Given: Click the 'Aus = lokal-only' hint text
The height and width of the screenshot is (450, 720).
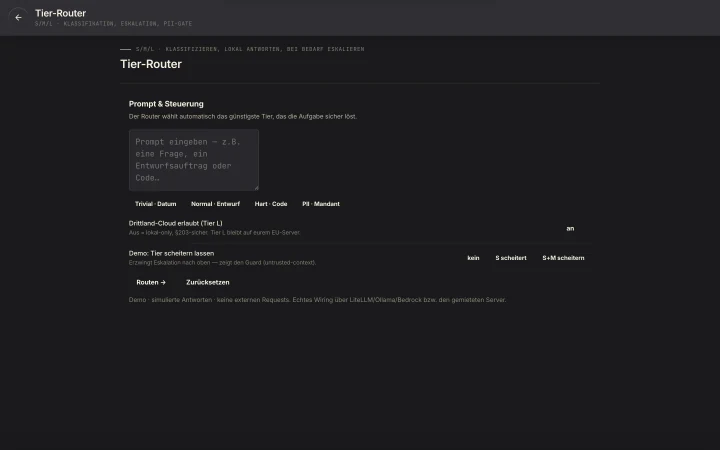Looking at the screenshot, I should point(214,233).
